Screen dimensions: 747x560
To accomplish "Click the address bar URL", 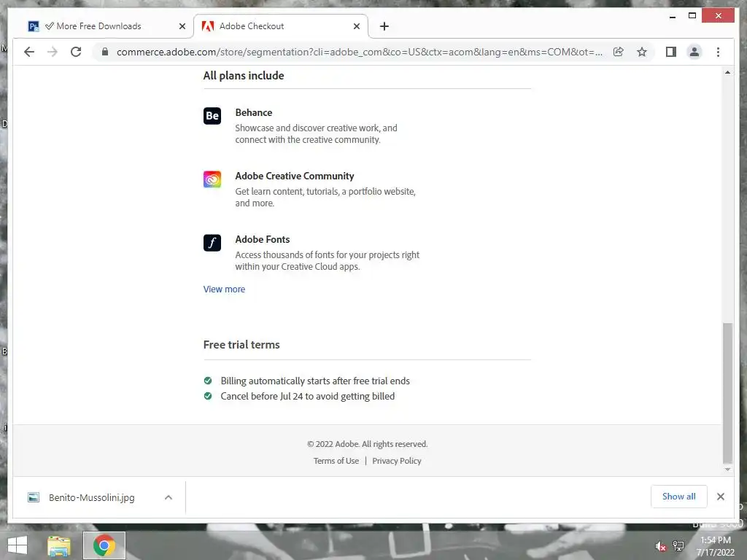I will pos(359,52).
